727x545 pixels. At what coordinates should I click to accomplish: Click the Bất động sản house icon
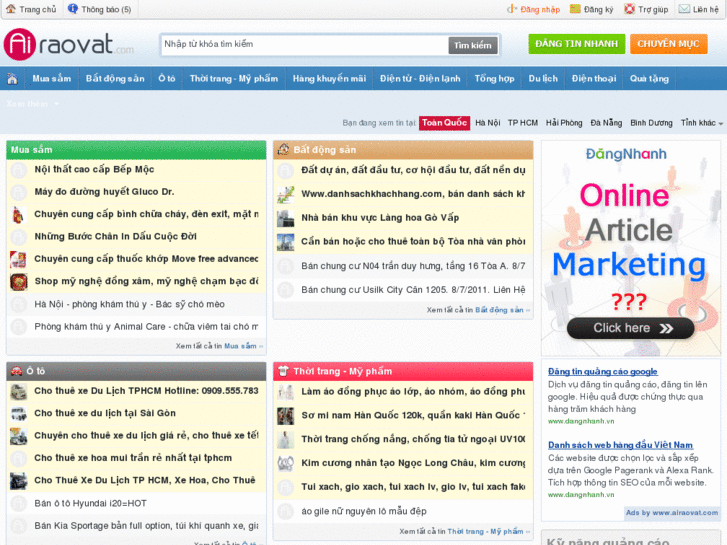(x=283, y=150)
